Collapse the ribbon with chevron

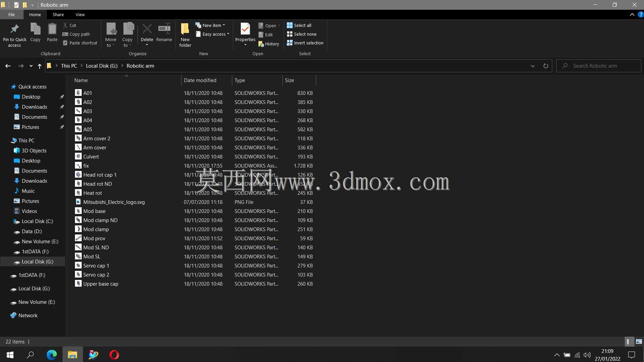[632, 15]
